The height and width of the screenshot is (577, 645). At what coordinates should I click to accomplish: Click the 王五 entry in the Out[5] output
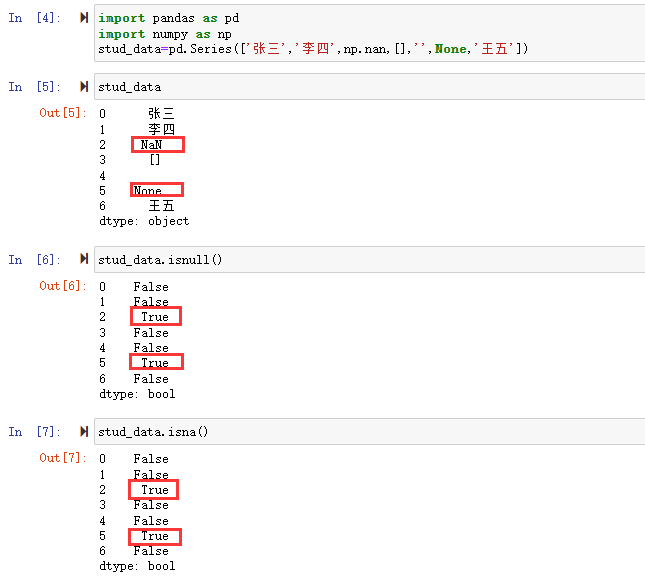[161, 206]
